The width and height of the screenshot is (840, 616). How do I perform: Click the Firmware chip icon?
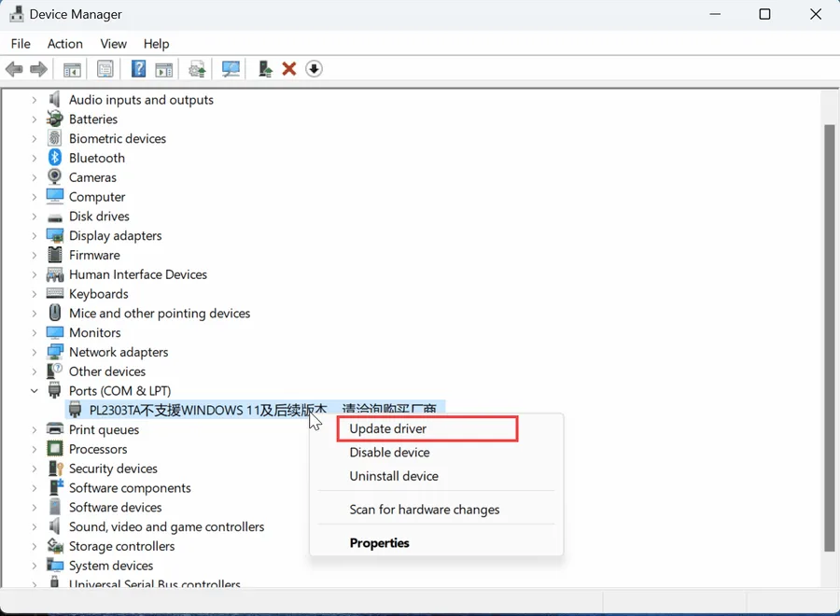55,255
